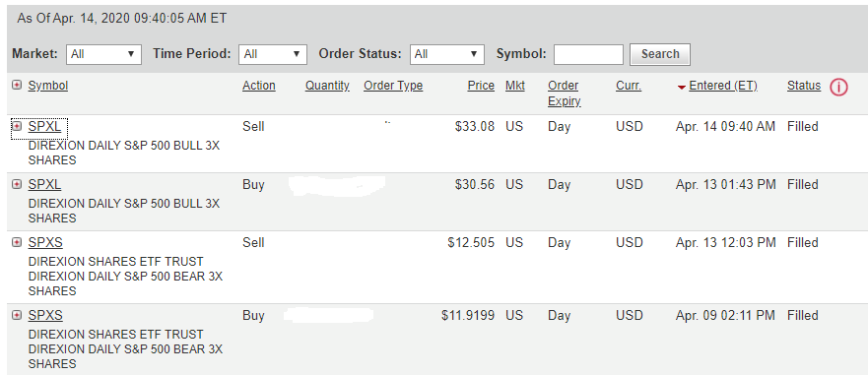Click the red sort arrow by Entered

pos(682,87)
